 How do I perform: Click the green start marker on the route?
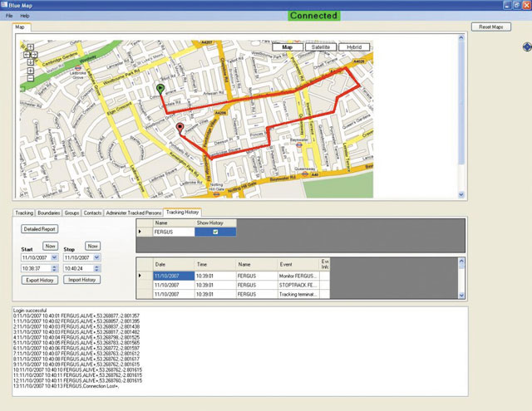(x=160, y=89)
